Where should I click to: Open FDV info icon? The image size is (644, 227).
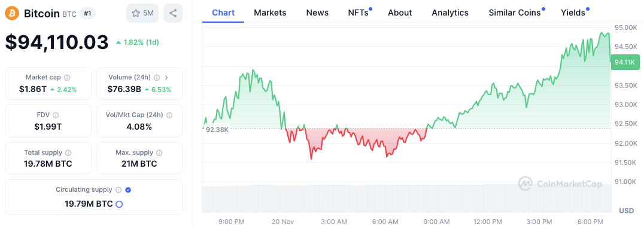point(56,115)
